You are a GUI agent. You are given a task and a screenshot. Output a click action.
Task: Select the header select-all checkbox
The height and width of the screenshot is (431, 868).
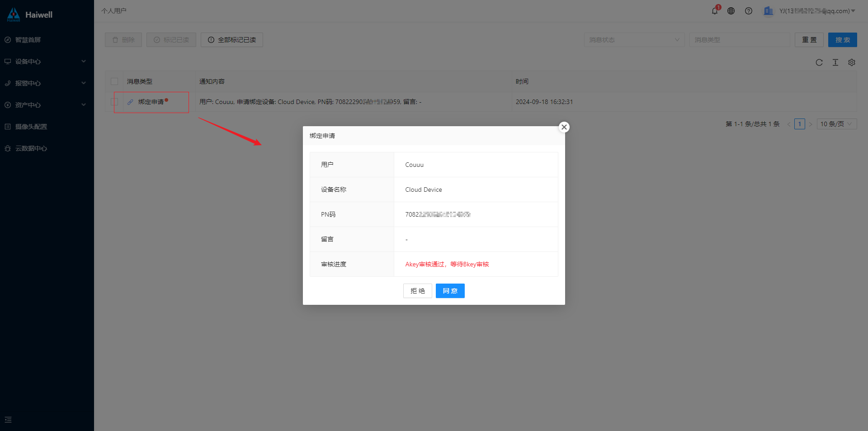click(114, 81)
